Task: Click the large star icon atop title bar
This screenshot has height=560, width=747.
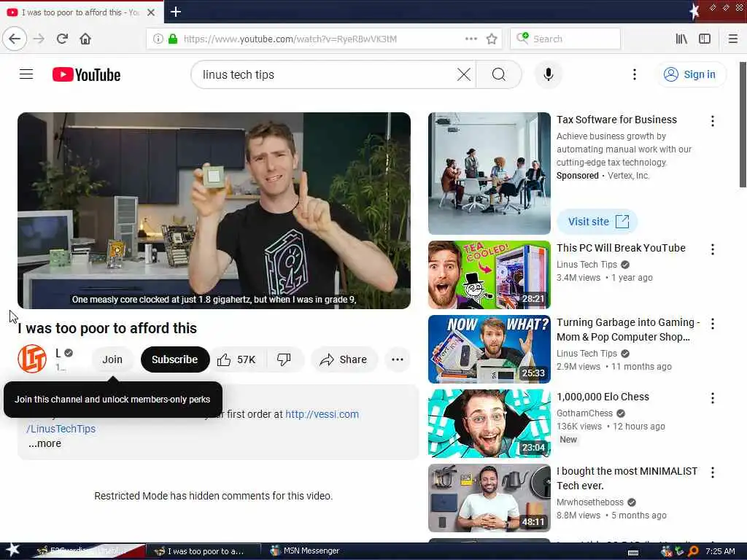Action: (x=694, y=12)
